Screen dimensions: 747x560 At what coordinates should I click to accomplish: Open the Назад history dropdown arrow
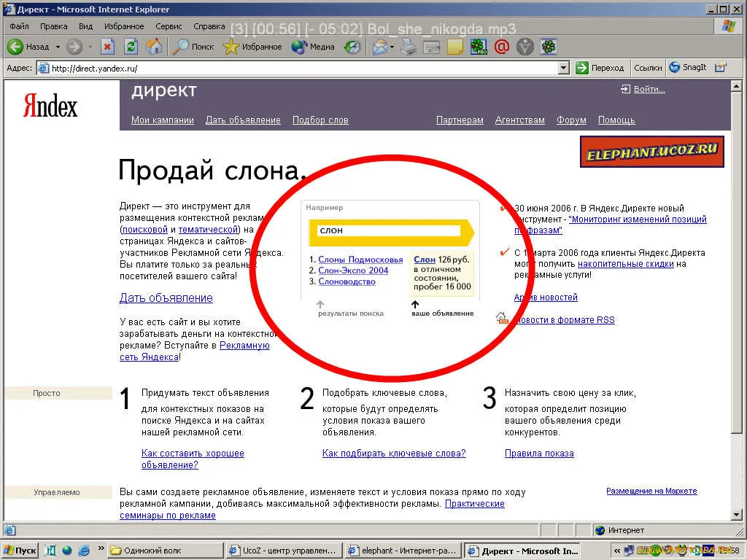pyautogui.click(x=58, y=47)
